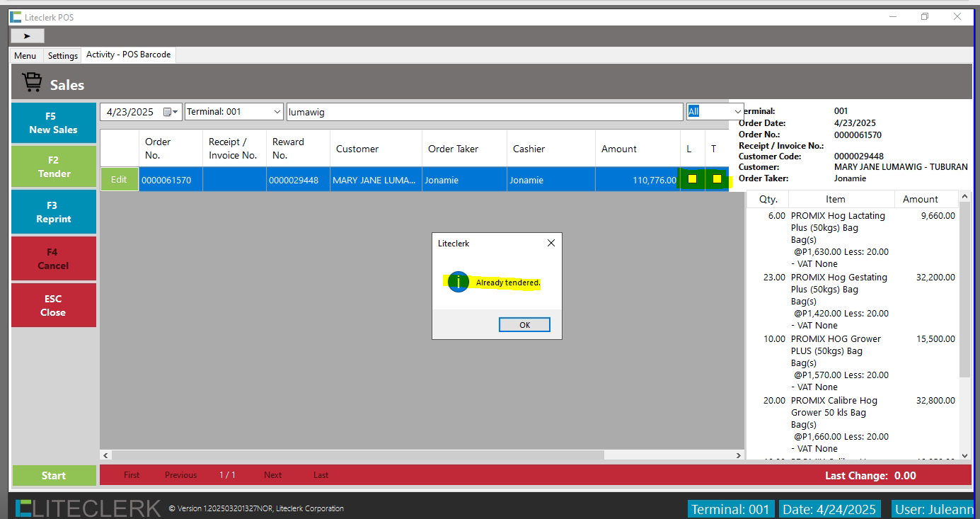Click the Sales shopping cart icon
980x519 pixels.
coord(32,84)
